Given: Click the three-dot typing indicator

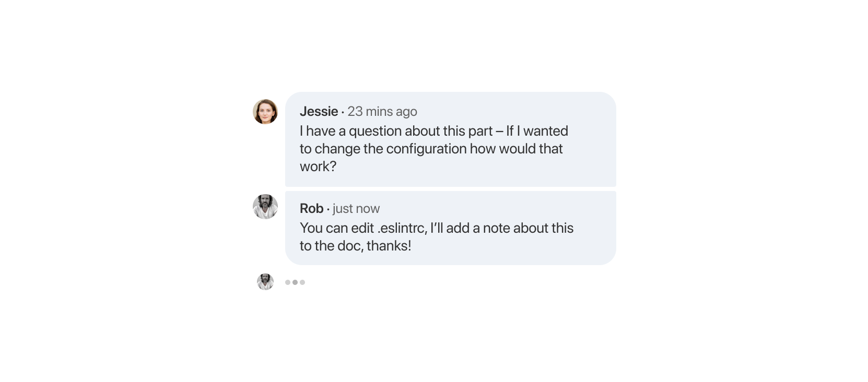Looking at the screenshot, I should coord(295,282).
